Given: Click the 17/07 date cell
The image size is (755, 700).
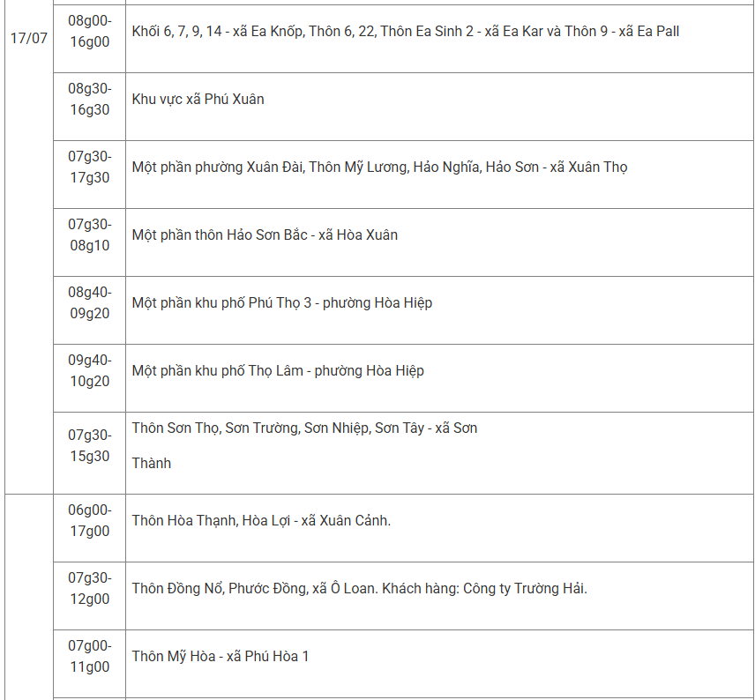Looking at the screenshot, I should tap(29, 38).
